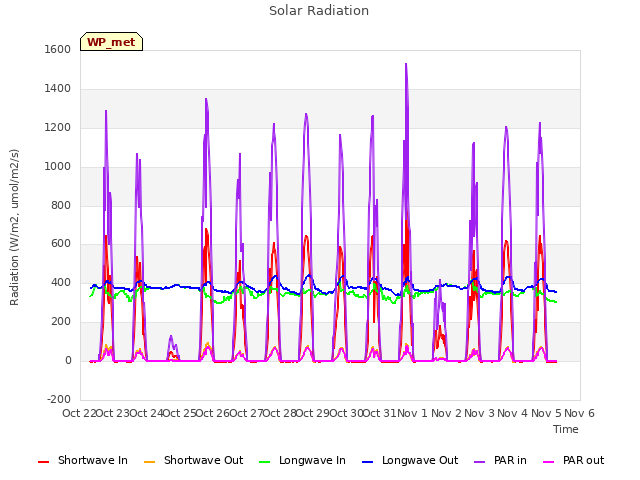Click the Nov 3 x-axis tick label
Viewport: 640px width, 480px height.
[479, 413]
